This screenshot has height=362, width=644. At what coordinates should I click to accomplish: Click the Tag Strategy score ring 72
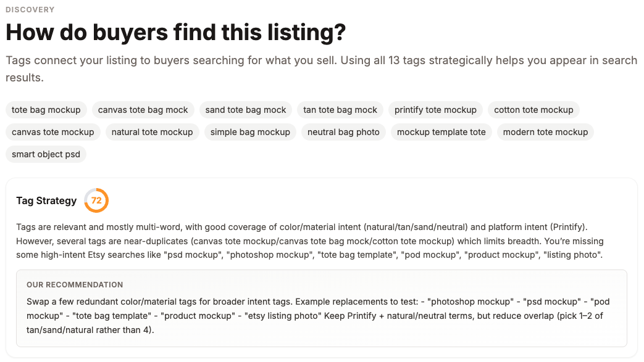pyautogui.click(x=96, y=200)
